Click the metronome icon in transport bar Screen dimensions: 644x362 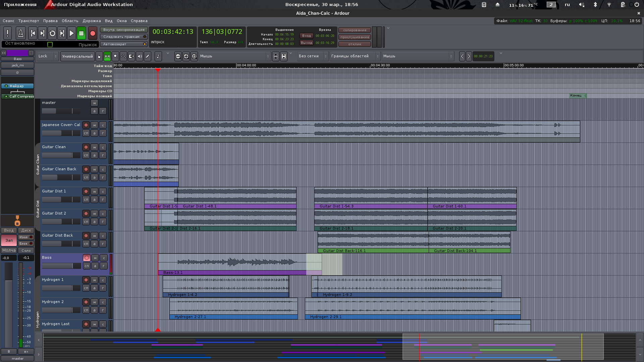pyautogui.click(x=20, y=33)
